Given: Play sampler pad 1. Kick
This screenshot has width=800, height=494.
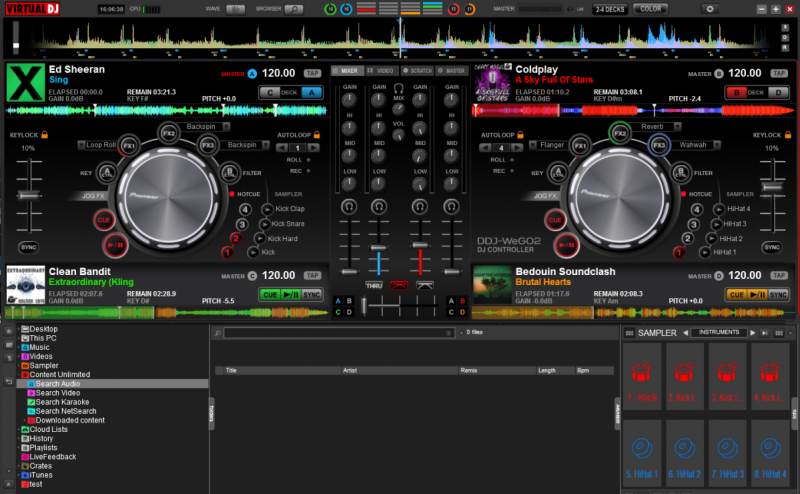Looking at the screenshot, I should tap(642, 377).
